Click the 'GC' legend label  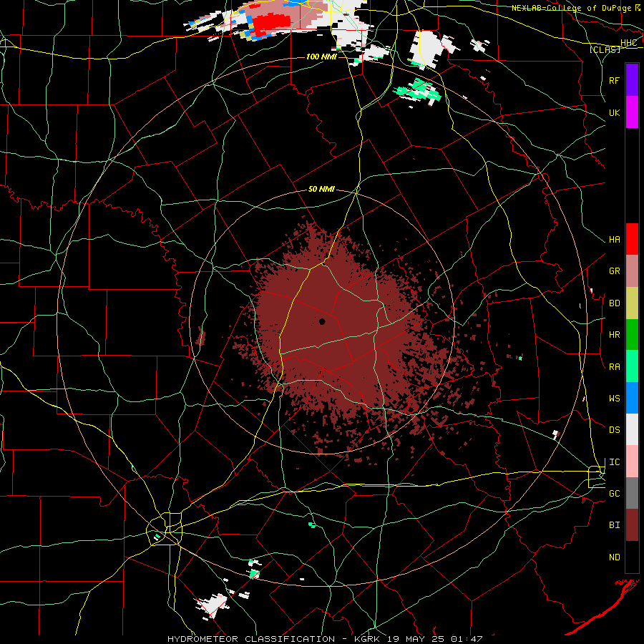(614, 494)
